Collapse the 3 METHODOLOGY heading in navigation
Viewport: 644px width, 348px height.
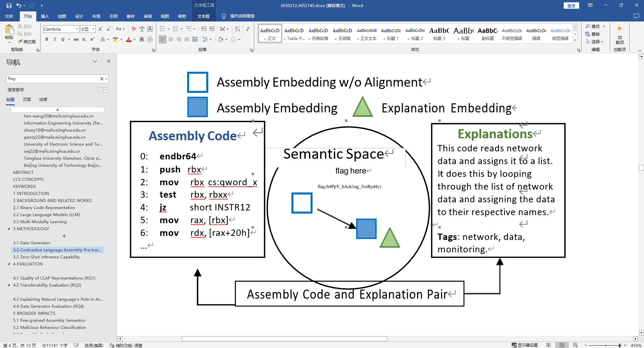9,229
